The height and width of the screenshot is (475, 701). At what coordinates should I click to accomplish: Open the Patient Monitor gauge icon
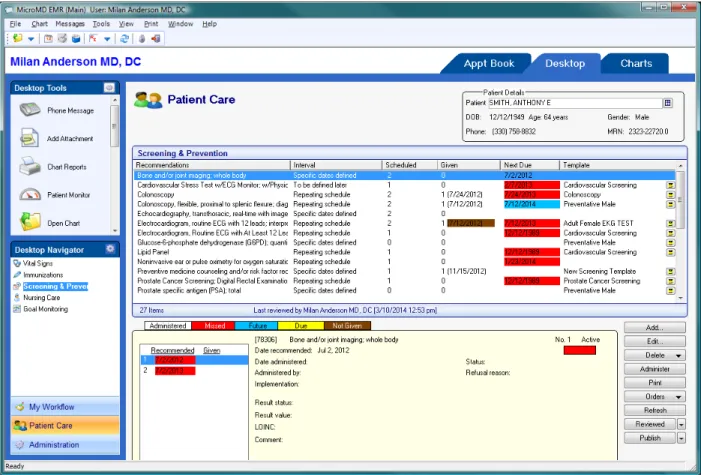pos(30,195)
